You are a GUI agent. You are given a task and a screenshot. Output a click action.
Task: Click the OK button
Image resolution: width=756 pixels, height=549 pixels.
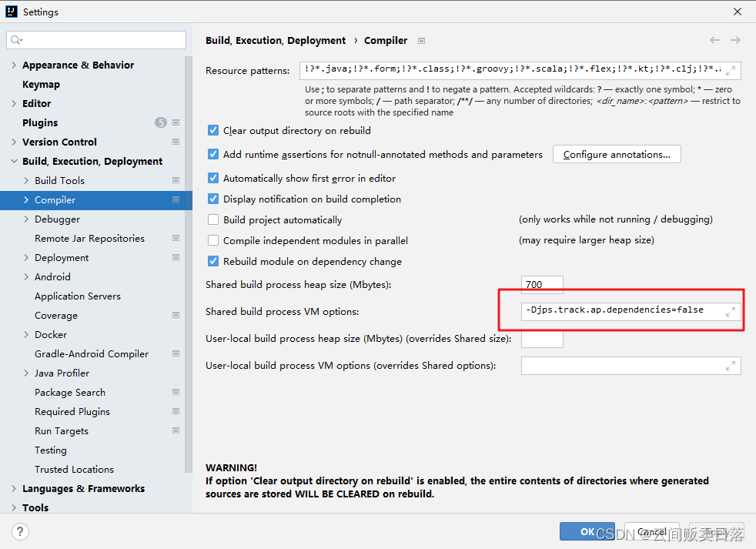pos(587,531)
